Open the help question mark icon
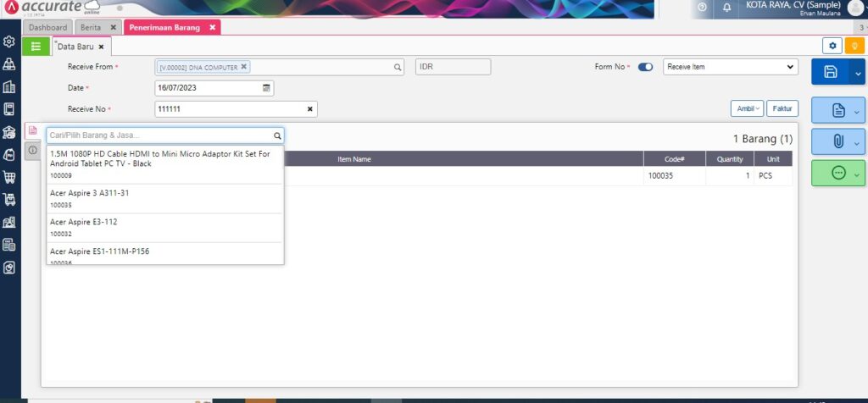Screen dimensions: 868x403 coord(703,7)
